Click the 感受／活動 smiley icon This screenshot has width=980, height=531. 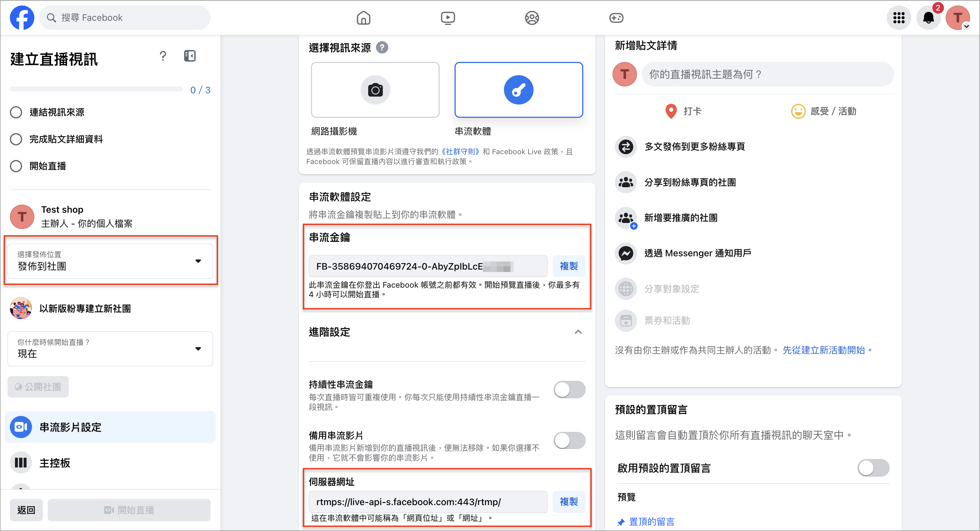[x=798, y=111]
